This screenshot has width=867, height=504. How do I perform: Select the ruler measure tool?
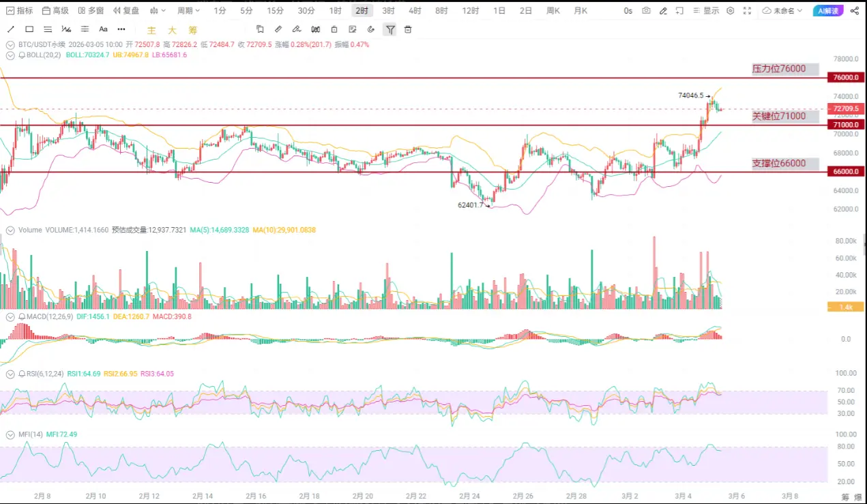278,29
